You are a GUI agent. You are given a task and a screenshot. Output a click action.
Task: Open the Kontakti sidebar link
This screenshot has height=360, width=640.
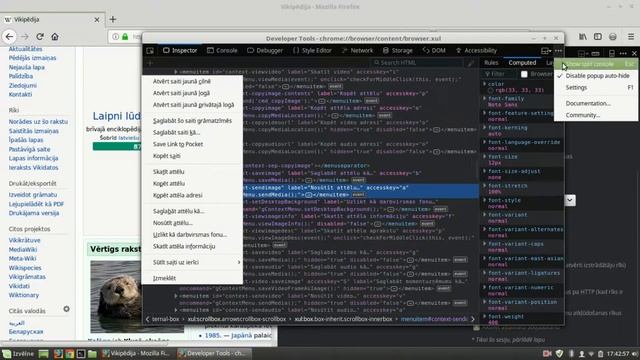pyautogui.click(x=20, y=94)
